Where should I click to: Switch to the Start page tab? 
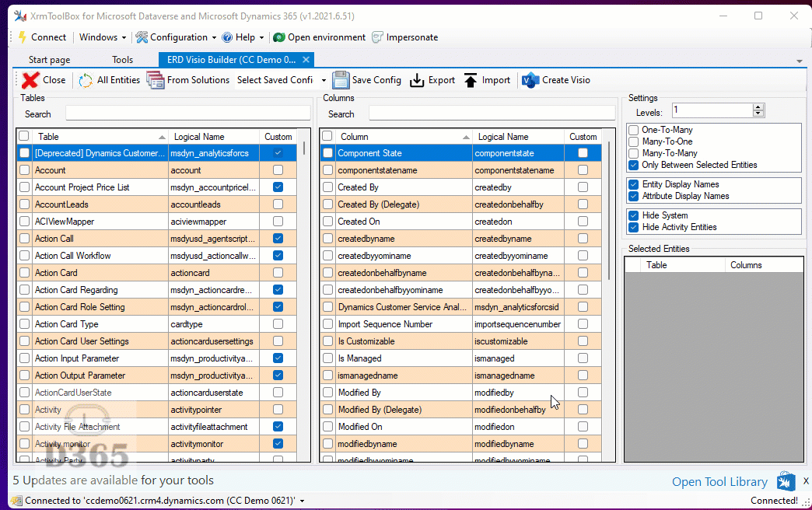(49, 60)
